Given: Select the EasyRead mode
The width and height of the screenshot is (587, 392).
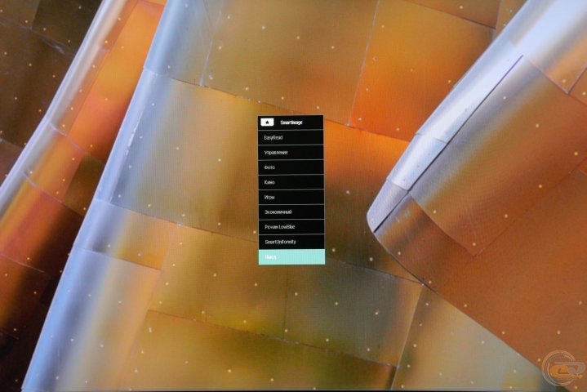Looking at the screenshot, I should pyautogui.click(x=291, y=137).
